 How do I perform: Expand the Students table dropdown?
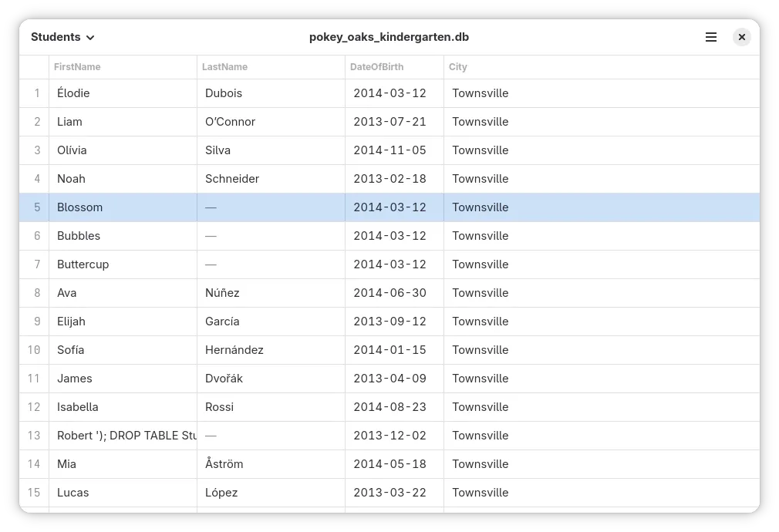pos(62,37)
